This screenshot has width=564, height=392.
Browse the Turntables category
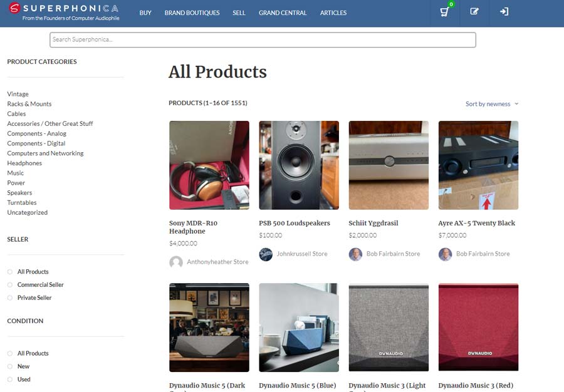click(x=22, y=203)
